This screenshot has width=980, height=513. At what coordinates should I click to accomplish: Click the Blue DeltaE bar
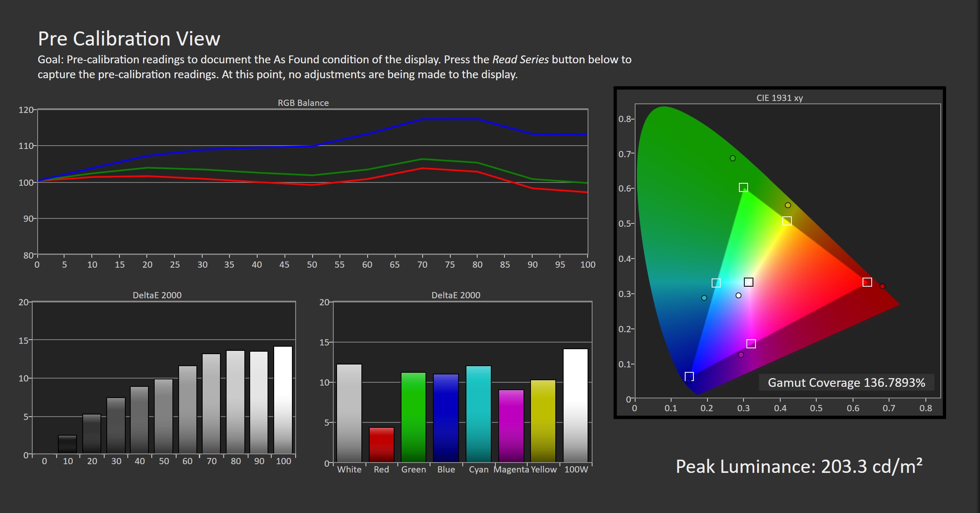pyautogui.click(x=446, y=418)
